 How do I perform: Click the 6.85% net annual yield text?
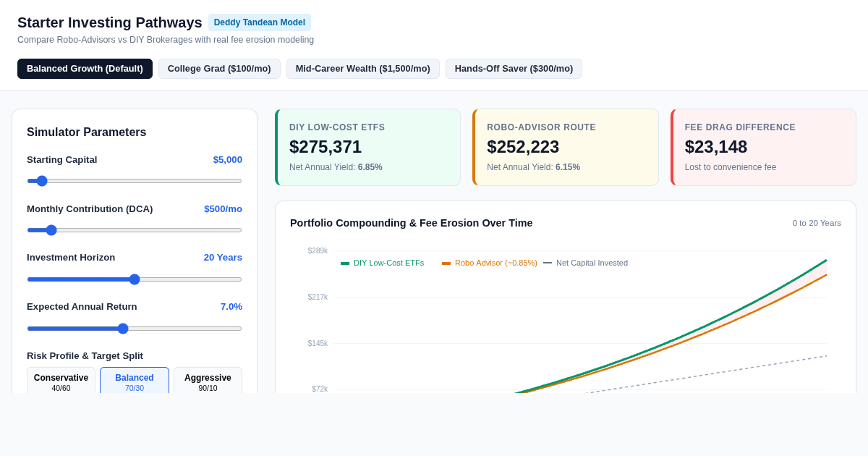370,167
